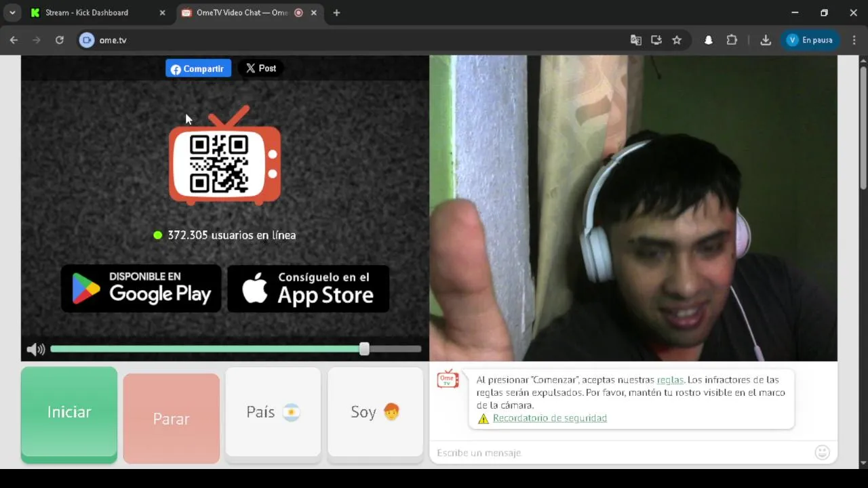Screen dimensions: 868x488
Task: Click the OmeTV QR code television logo
Action: [x=224, y=155]
